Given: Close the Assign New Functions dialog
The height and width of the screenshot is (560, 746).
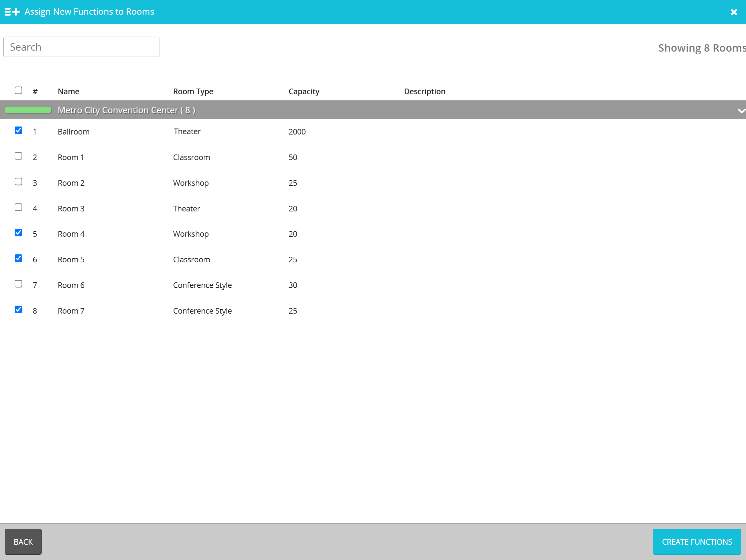Looking at the screenshot, I should tap(734, 12).
